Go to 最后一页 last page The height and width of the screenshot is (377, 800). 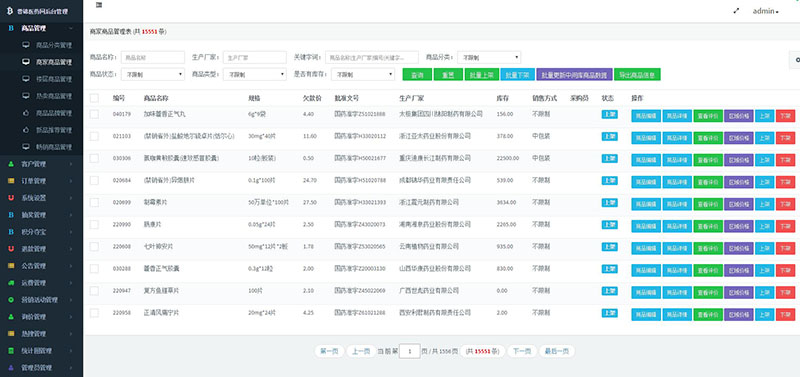pyautogui.click(x=557, y=351)
